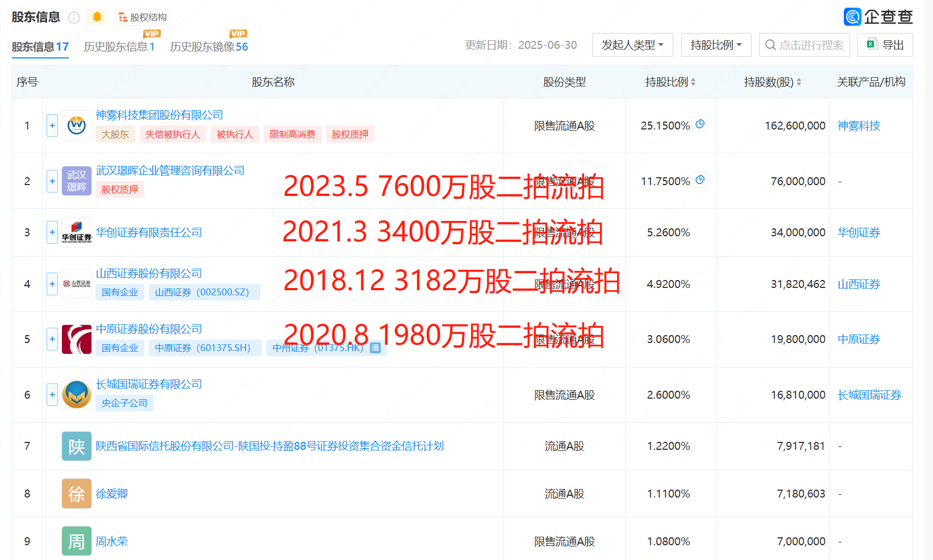
Task: Click the 企查查 logo
Action: pyautogui.click(x=878, y=16)
